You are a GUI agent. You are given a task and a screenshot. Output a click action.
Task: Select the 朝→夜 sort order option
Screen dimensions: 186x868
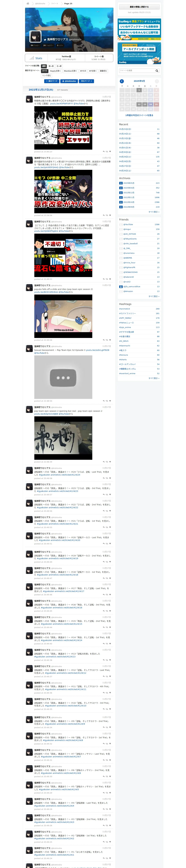click(51, 66)
